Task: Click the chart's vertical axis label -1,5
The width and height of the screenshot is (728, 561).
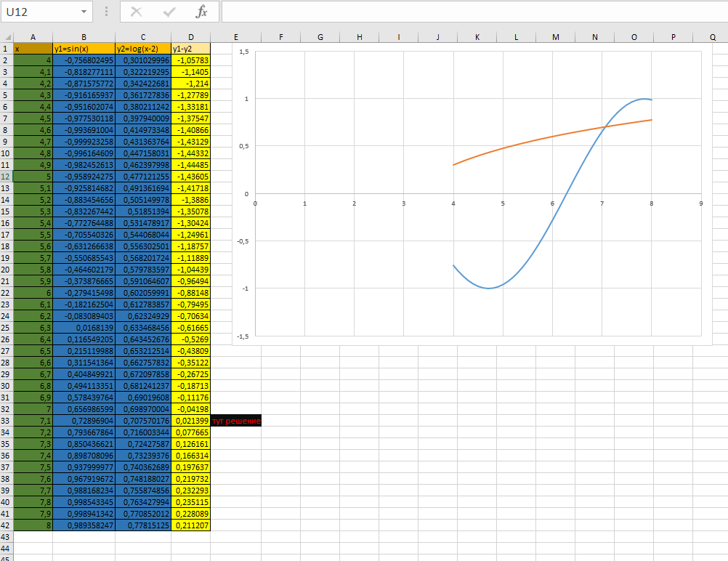Action: (243, 336)
